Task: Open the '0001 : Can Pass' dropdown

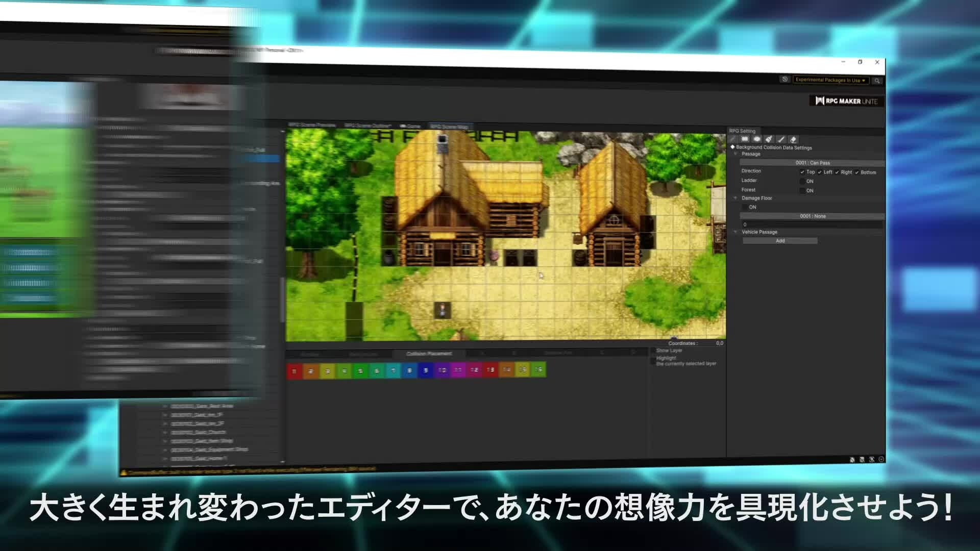Action: coord(812,163)
